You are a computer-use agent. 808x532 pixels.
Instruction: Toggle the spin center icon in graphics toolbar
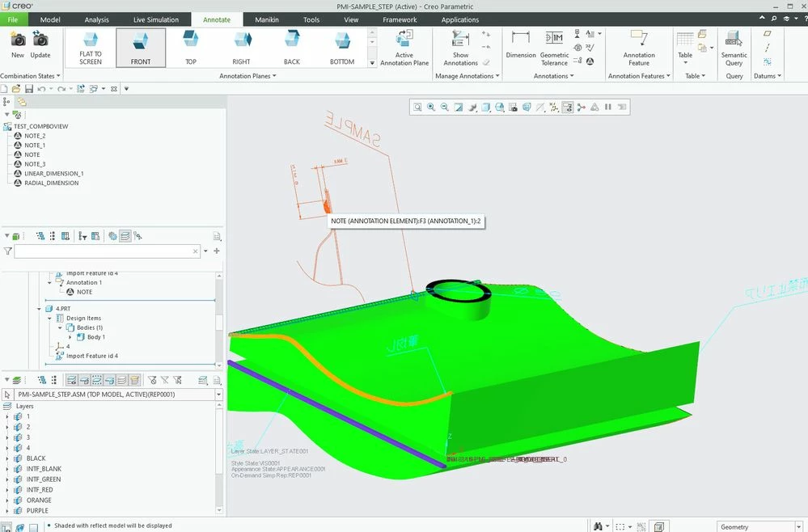[581, 107]
